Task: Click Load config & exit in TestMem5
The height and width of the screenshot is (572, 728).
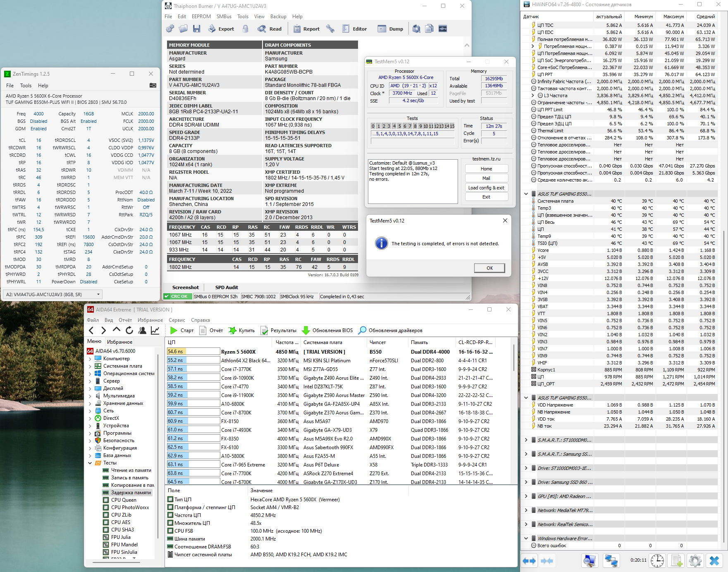Action: [x=486, y=188]
